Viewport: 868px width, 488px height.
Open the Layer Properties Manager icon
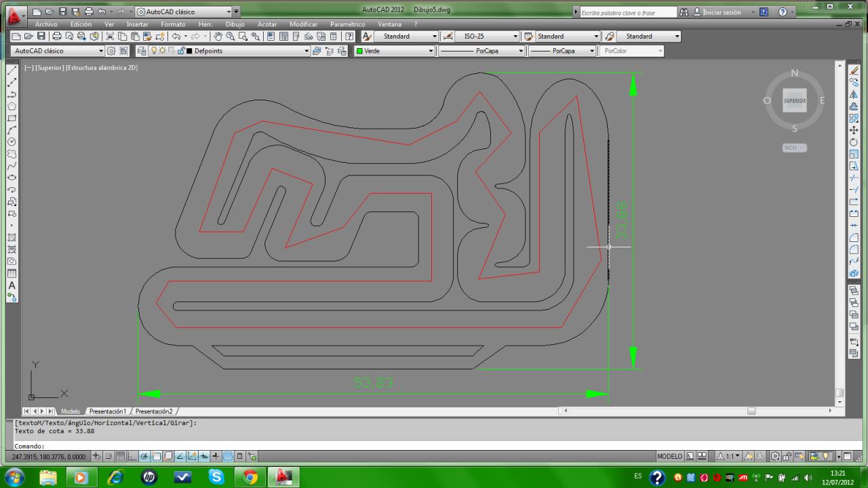tap(142, 51)
